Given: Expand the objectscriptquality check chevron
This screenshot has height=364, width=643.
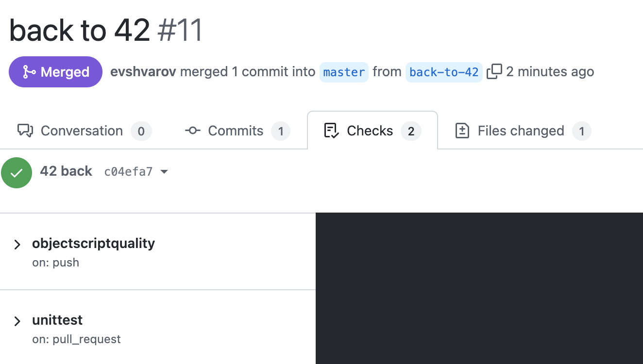Looking at the screenshot, I should [x=17, y=244].
